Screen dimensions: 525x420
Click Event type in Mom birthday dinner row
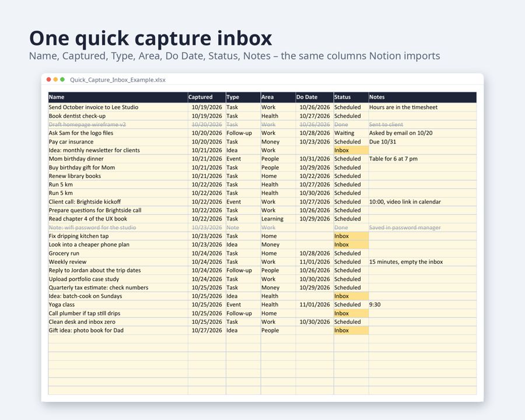click(243, 159)
